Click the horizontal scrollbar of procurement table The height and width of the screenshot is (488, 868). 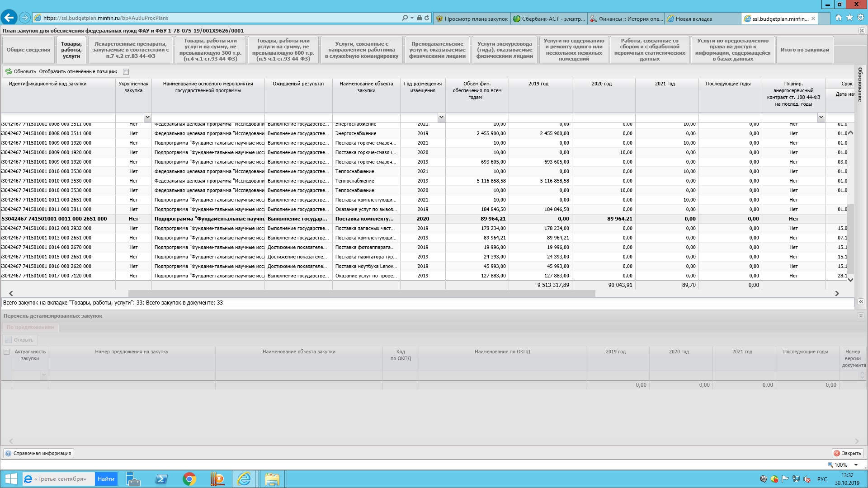[362, 293]
